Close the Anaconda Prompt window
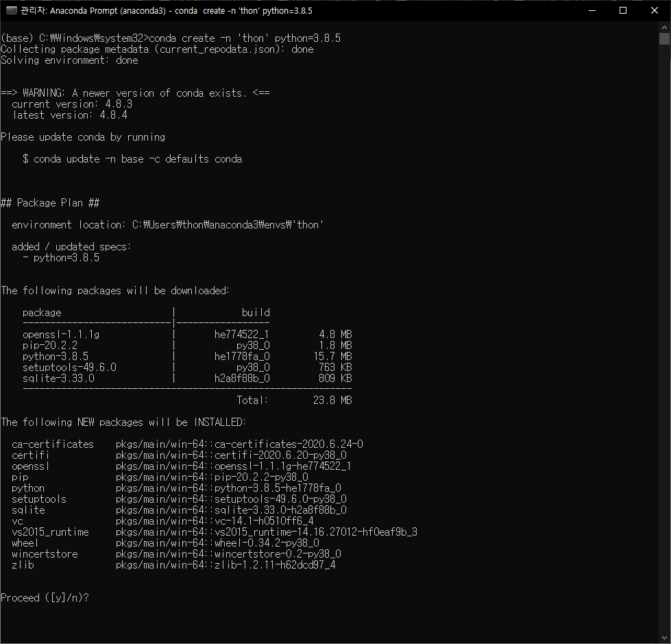Screen dimensions: 671x644 coord(655,10)
